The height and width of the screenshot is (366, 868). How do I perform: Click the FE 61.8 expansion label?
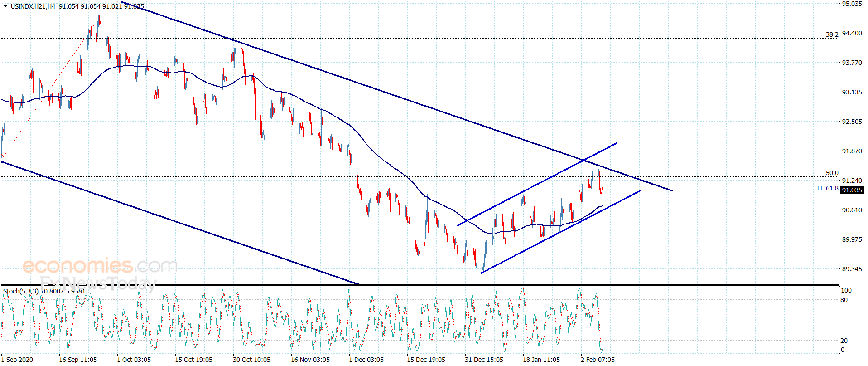coord(828,188)
